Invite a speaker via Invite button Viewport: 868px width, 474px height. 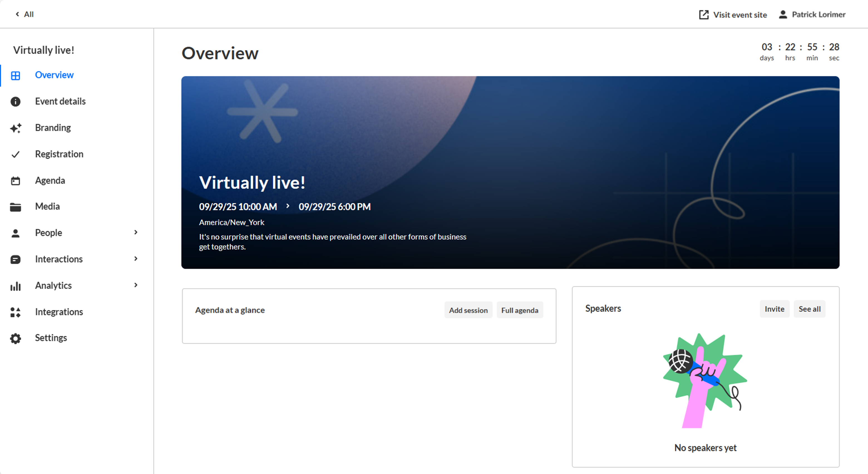(774, 309)
